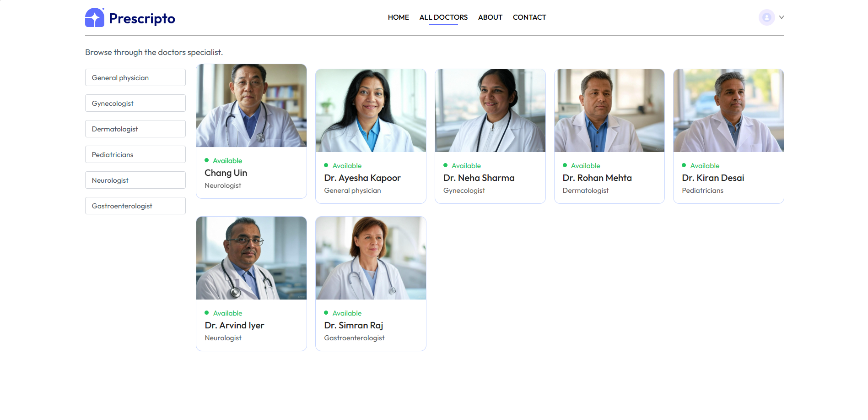The width and height of the screenshot is (868, 420).
Task: Click Dermatologist label under Rohan Mehta
Action: (586, 191)
